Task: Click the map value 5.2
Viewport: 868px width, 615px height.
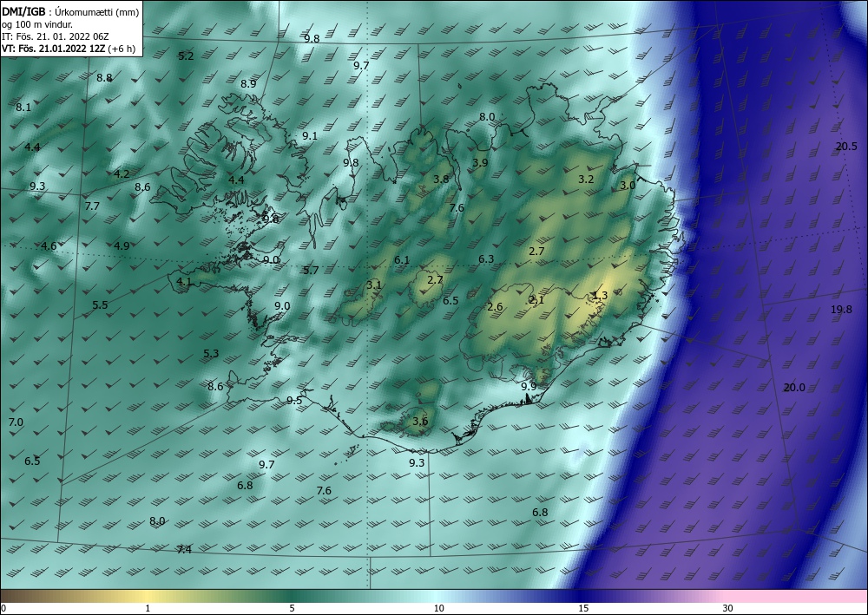Action: point(186,56)
